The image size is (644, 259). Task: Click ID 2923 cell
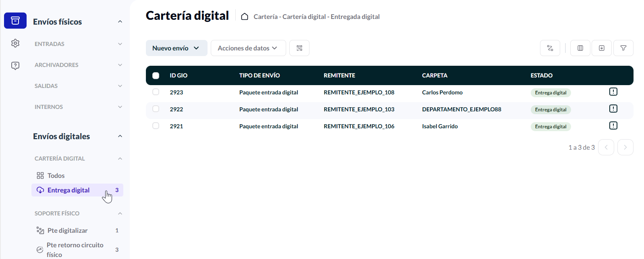pyautogui.click(x=177, y=92)
